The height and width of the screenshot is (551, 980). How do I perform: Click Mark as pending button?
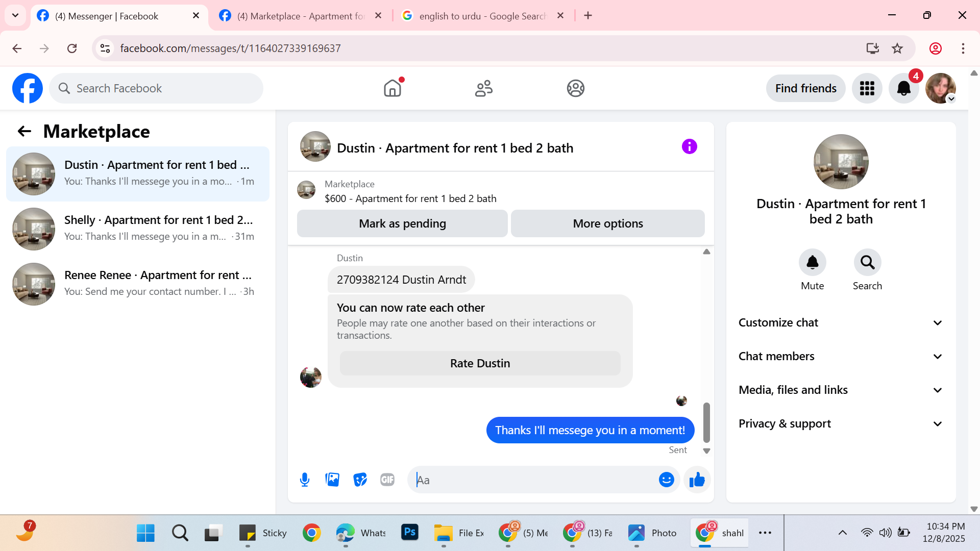402,223
